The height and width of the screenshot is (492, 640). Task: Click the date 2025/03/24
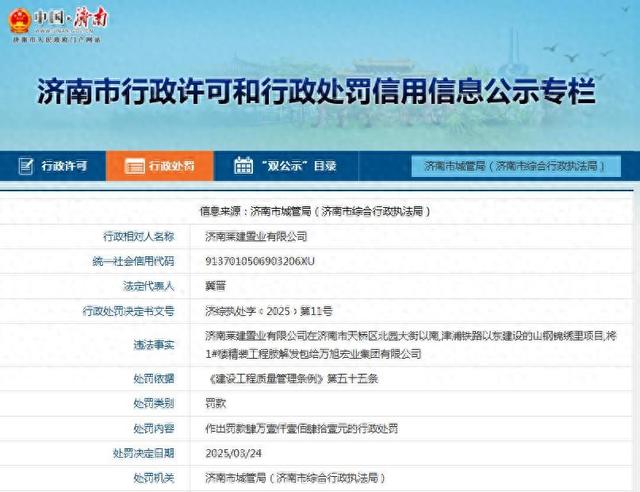(x=233, y=453)
